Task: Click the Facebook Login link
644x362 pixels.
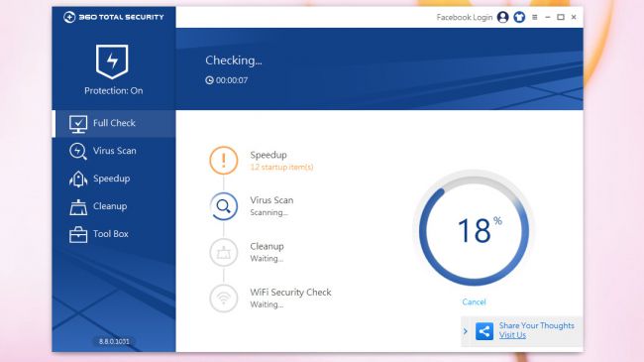Action: coord(464,17)
